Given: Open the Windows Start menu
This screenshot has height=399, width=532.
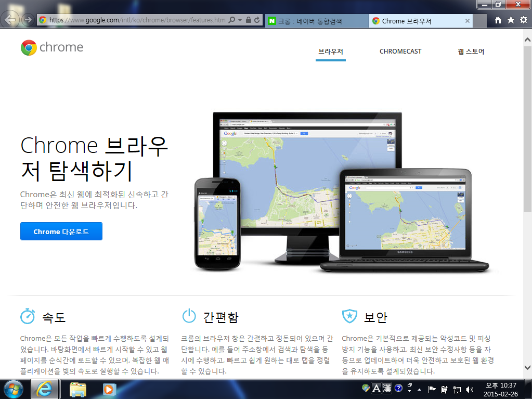Looking at the screenshot, I should tap(14, 389).
